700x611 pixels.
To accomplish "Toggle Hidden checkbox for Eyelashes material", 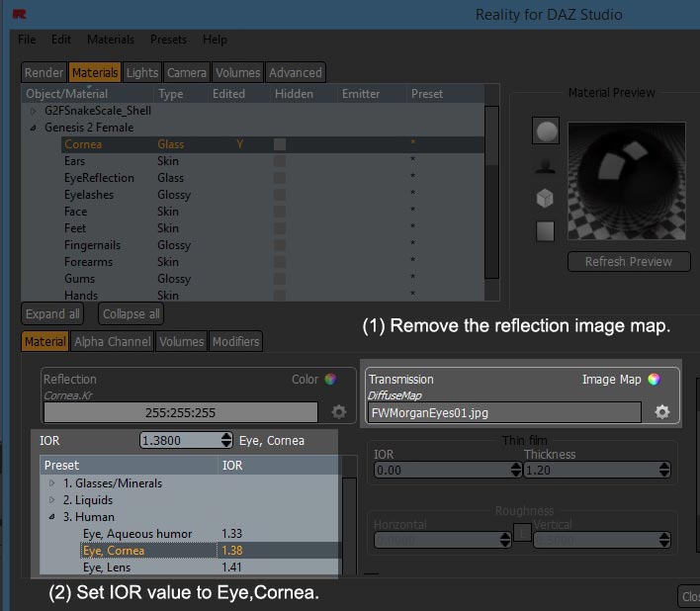I will pos(280,195).
